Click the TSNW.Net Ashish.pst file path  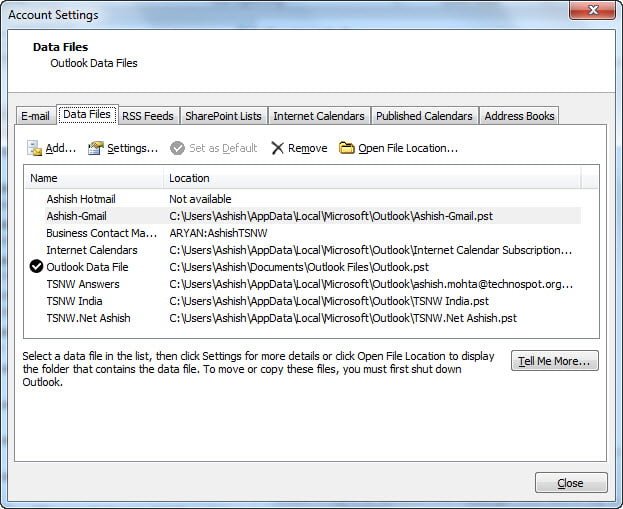343,318
